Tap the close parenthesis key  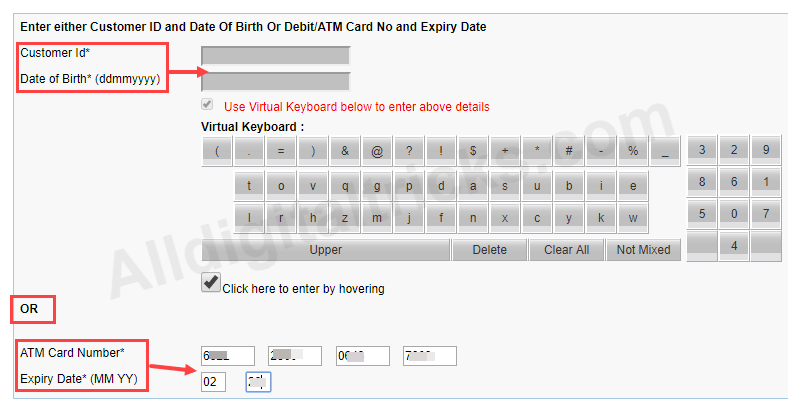[313, 150]
